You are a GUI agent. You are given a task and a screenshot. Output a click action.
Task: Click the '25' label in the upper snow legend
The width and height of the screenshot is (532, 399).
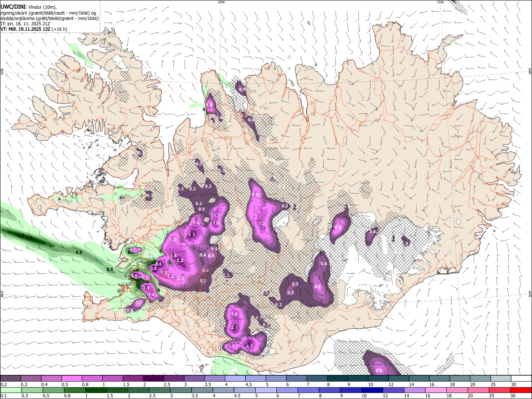click(493, 384)
